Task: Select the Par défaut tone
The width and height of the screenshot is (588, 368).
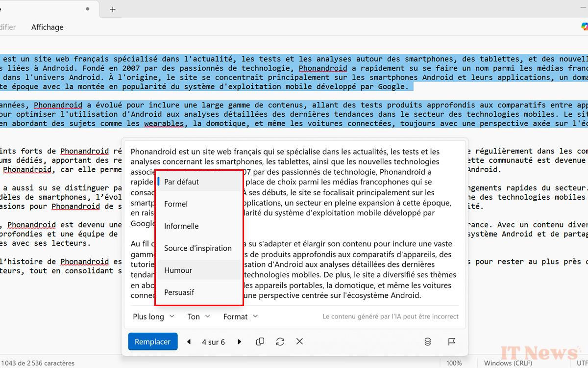Action: [199, 182]
